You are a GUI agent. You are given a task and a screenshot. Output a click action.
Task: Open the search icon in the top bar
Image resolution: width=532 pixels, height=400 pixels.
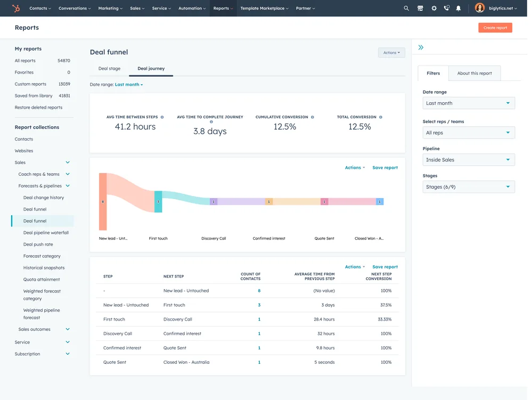click(406, 8)
